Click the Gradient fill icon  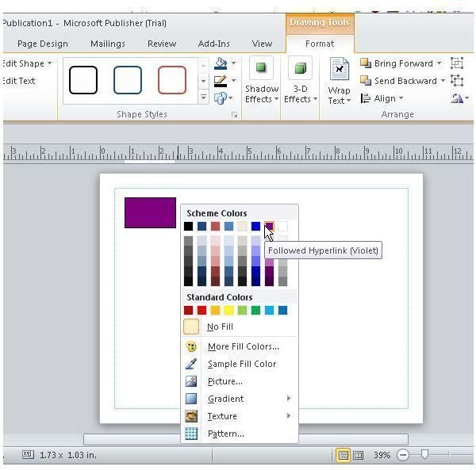[x=191, y=399]
